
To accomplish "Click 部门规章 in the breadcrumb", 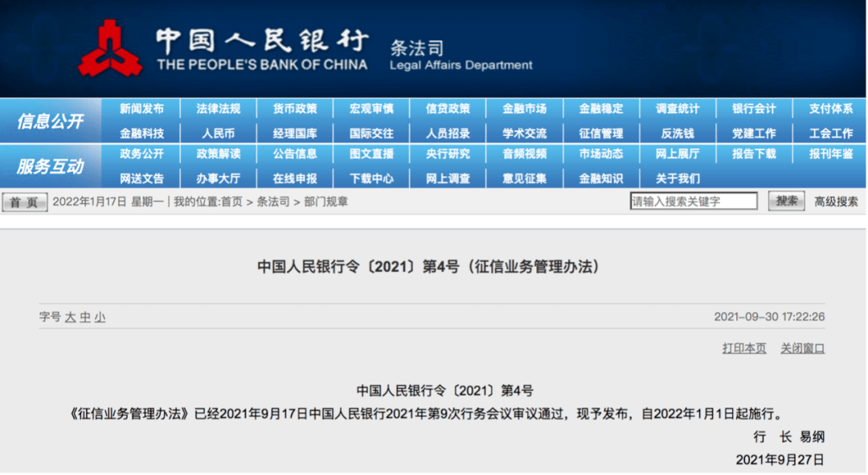I will tap(326, 202).
